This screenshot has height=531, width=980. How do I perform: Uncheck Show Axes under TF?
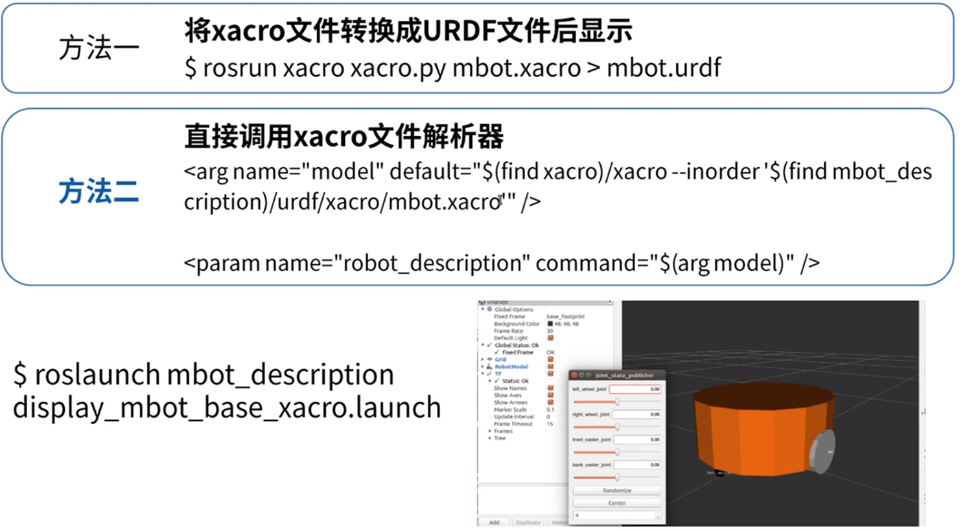550,395
